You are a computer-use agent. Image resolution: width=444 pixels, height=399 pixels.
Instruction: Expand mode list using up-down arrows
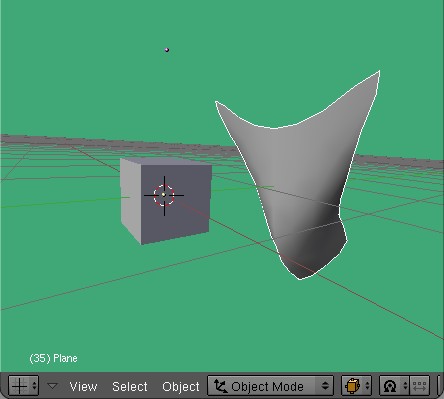coord(325,386)
